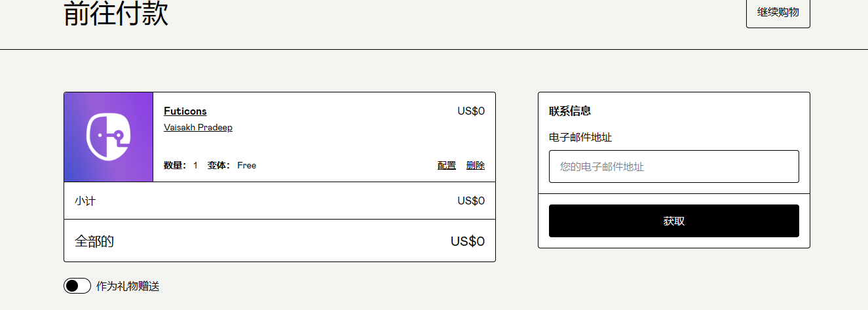Click the 作为礼物赠送 label text
Image resolution: width=868 pixels, height=310 pixels.
pyautogui.click(x=128, y=286)
